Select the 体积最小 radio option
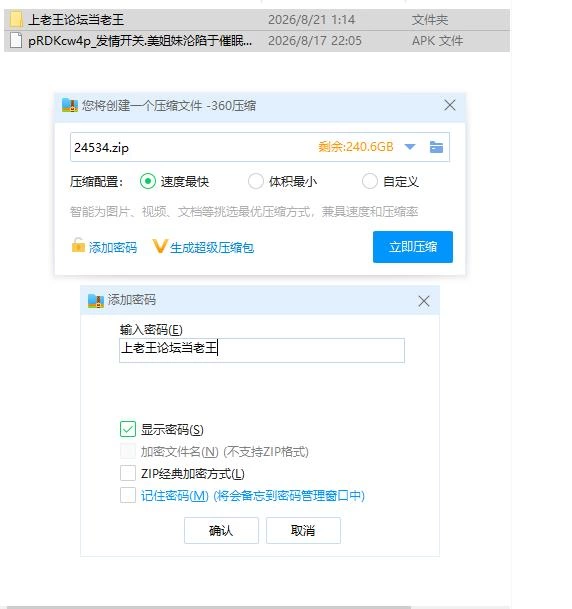Viewport: 572px width, 609px height. point(256,181)
